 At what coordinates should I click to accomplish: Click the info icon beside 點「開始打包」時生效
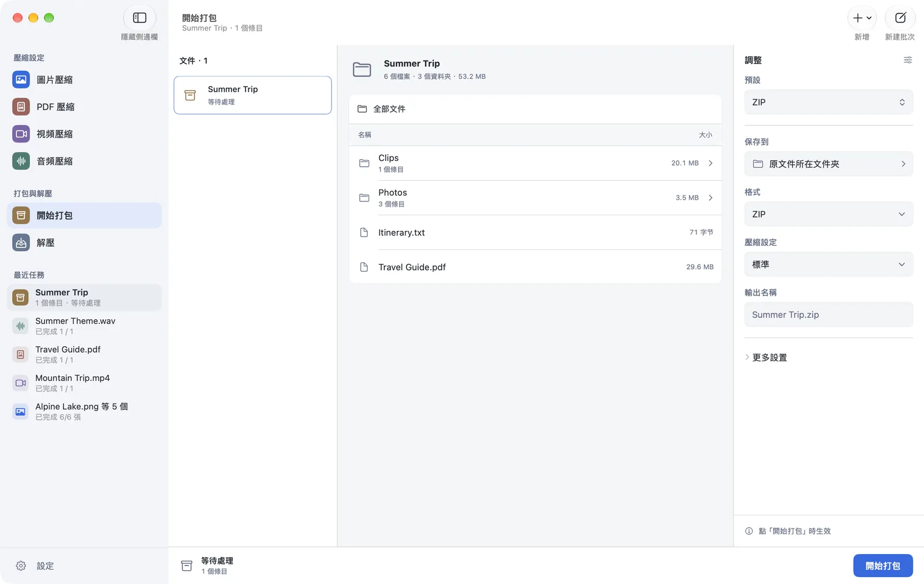pos(749,531)
